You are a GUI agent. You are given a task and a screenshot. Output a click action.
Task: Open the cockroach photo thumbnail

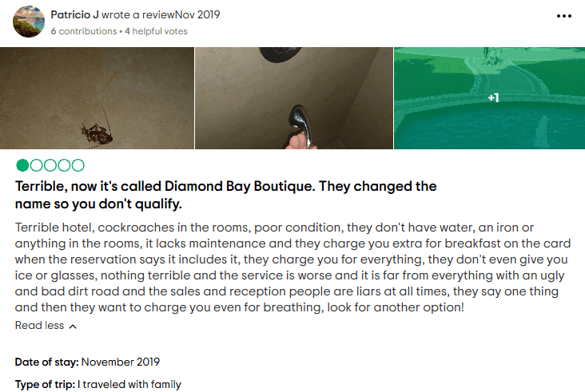97,98
